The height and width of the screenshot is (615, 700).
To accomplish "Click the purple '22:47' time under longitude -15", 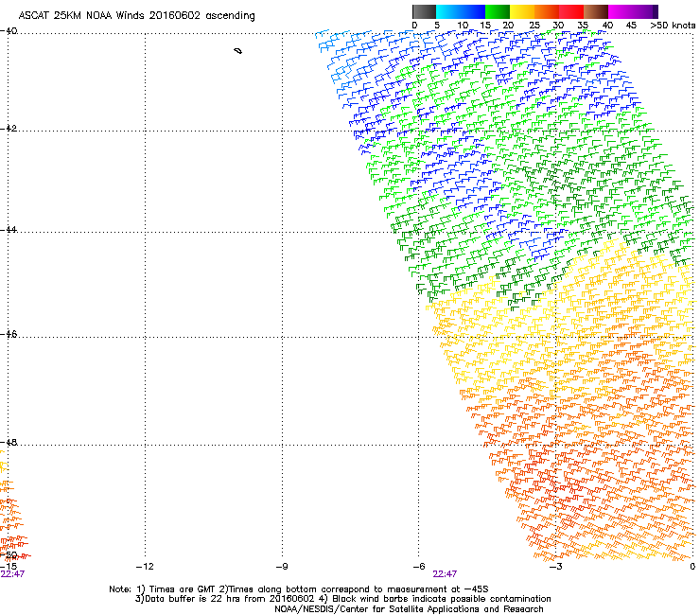I will pyautogui.click(x=12, y=574).
